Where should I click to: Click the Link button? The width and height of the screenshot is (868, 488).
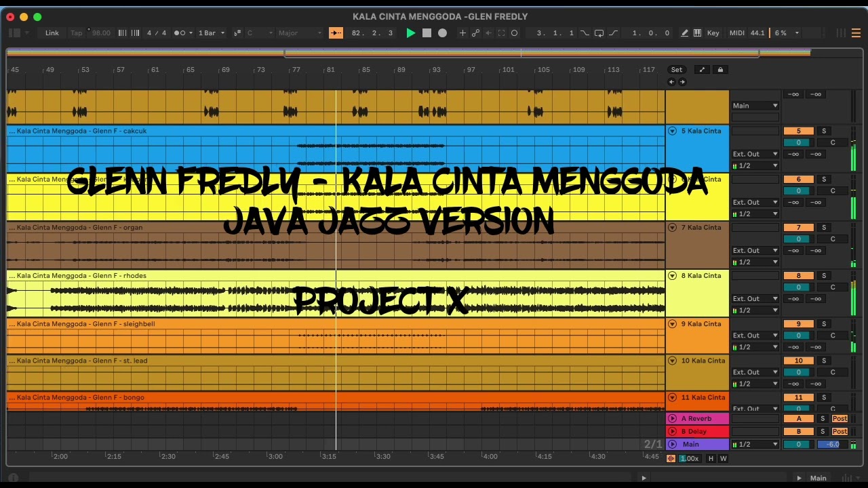(52, 33)
